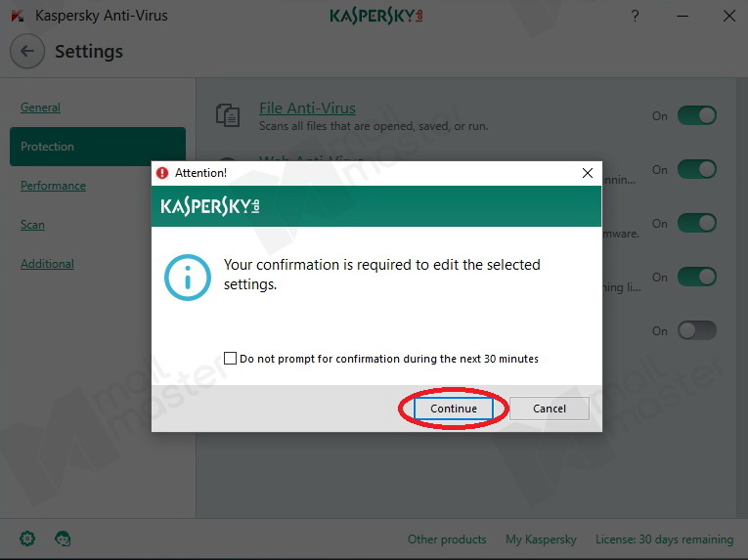Toggle File Anti-Virus switch off
Screen dimensions: 748x560
(697, 115)
